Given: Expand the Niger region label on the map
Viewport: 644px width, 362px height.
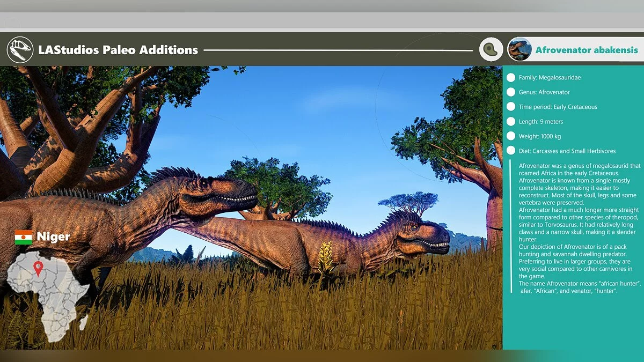Looking at the screenshot, I should click(x=53, y=237).
